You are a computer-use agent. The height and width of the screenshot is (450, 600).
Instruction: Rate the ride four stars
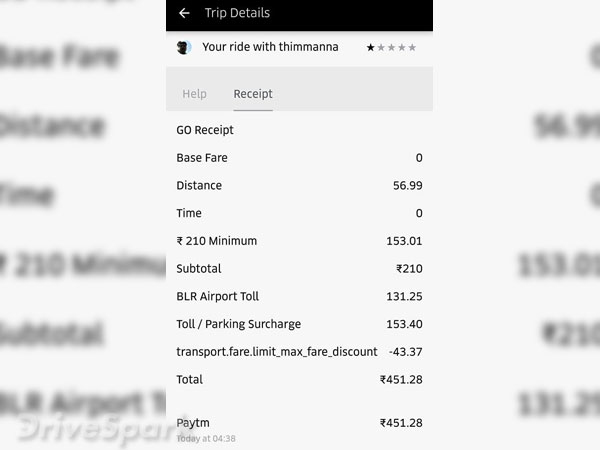pyautogui.click(x=402, y=47)
